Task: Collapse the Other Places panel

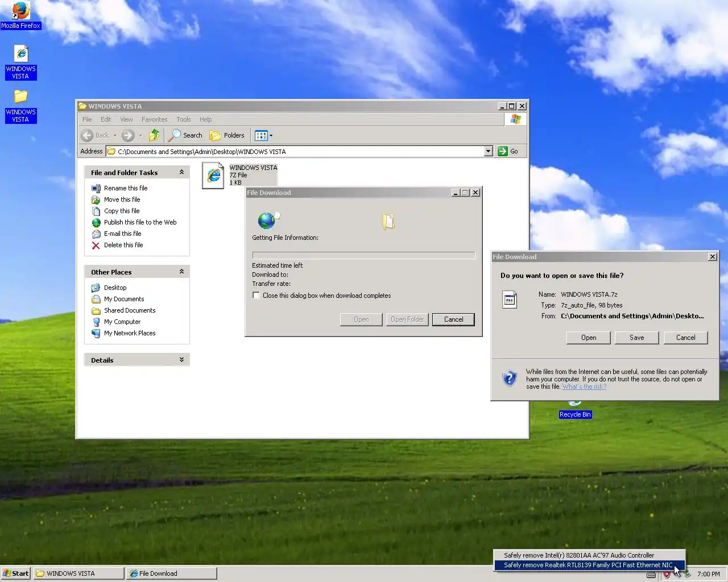Action: tap(181, 272)
